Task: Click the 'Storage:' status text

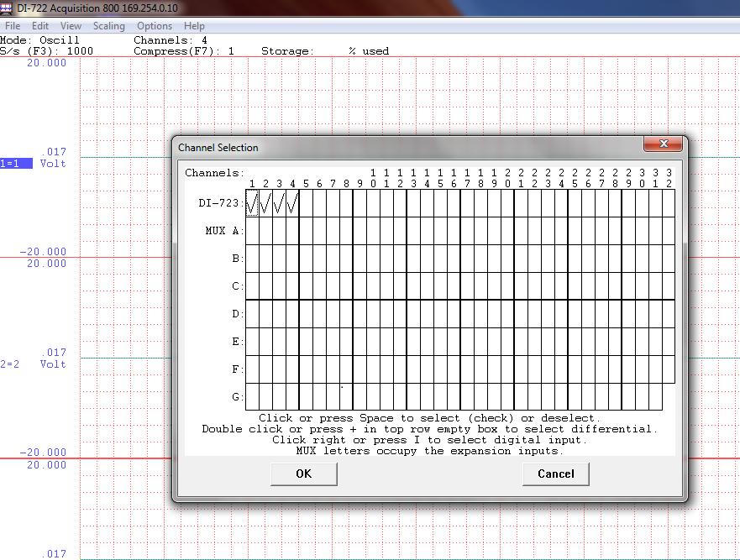Action: pyautogui.click(x=288, y=51)
